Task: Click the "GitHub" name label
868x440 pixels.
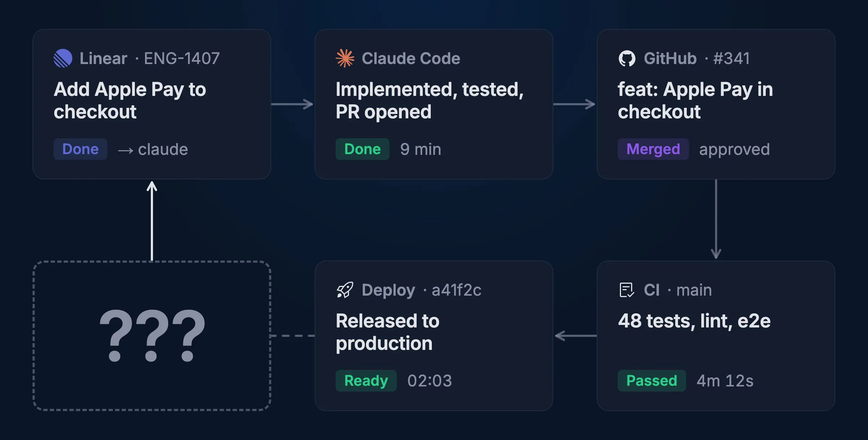Action: pos(670,58)
